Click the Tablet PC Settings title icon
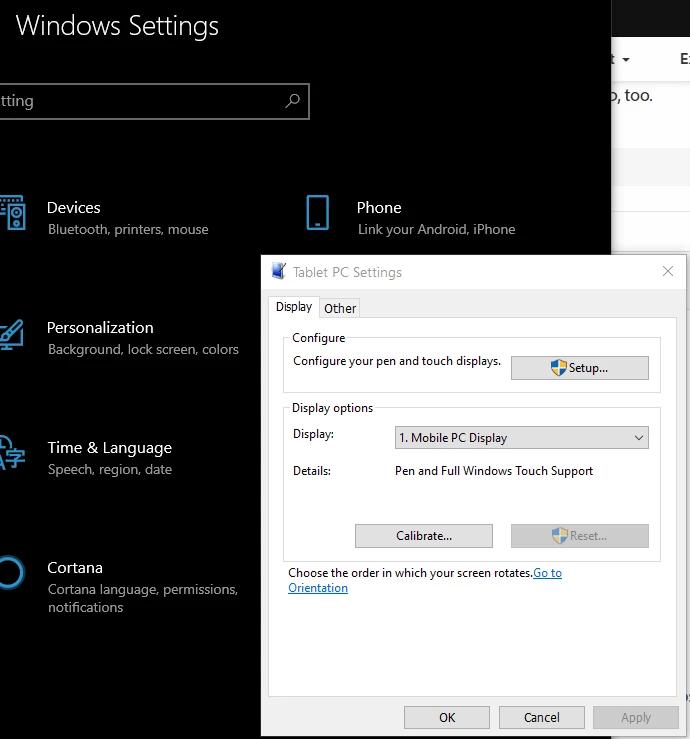690x739 pixels. [279, 271]
